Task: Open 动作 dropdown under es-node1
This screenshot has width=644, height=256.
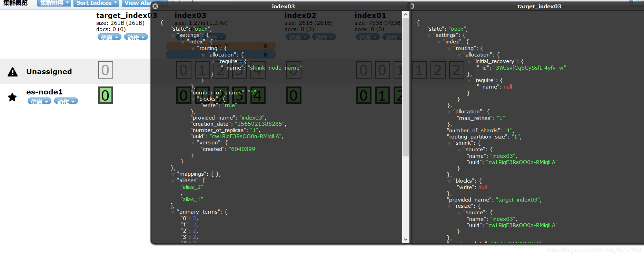Action: click(66, 101)
